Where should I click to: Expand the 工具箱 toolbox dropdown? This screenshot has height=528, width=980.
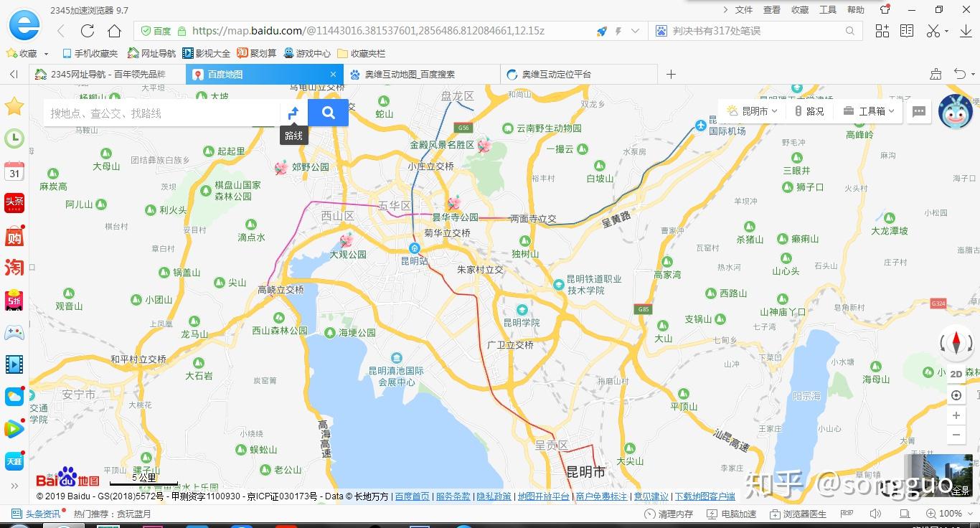(868, 111)
